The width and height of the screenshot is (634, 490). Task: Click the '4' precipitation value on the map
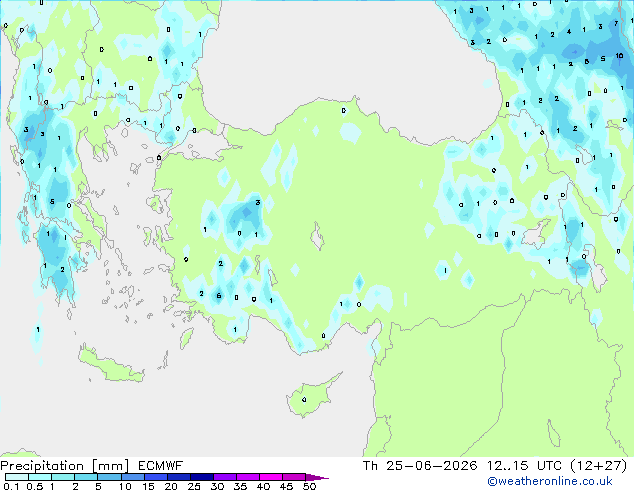tap(568, 32)
